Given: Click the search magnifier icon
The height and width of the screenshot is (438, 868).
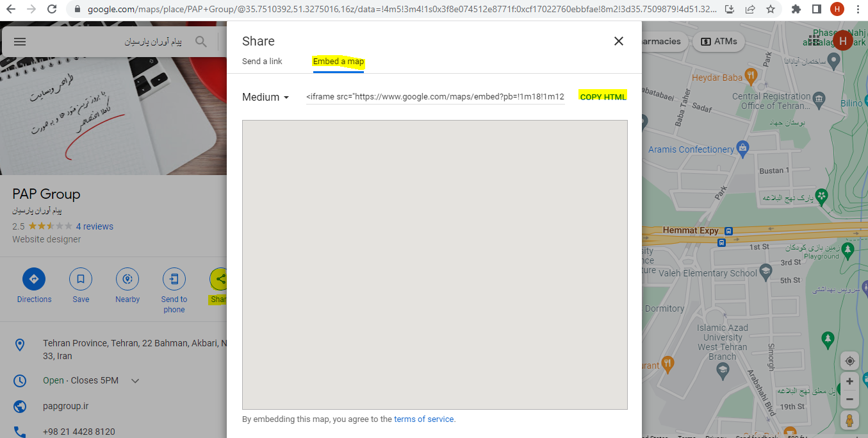Looking at the screenshot, I should (201, 42).
